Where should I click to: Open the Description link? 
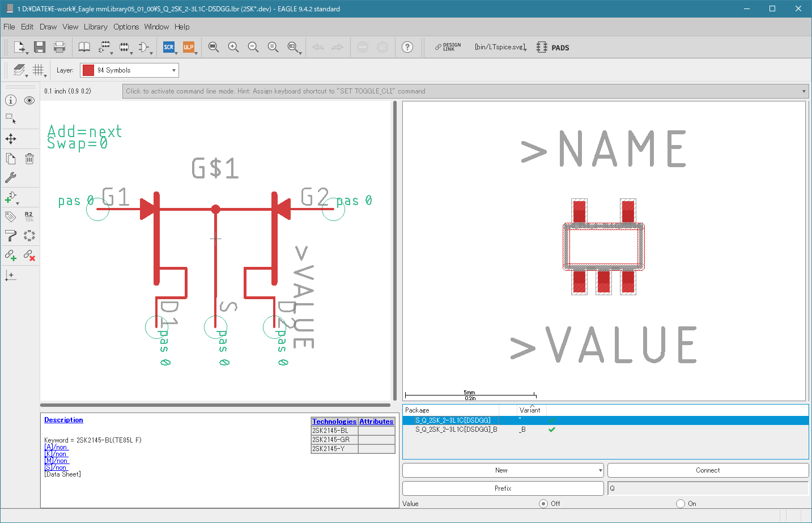tap(63, 420)
